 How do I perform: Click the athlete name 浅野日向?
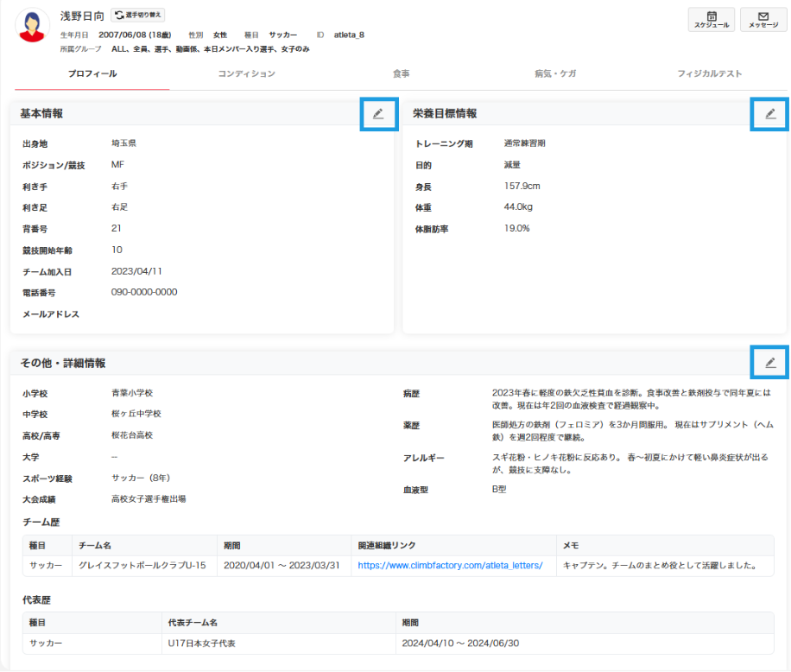coord(82,16)
